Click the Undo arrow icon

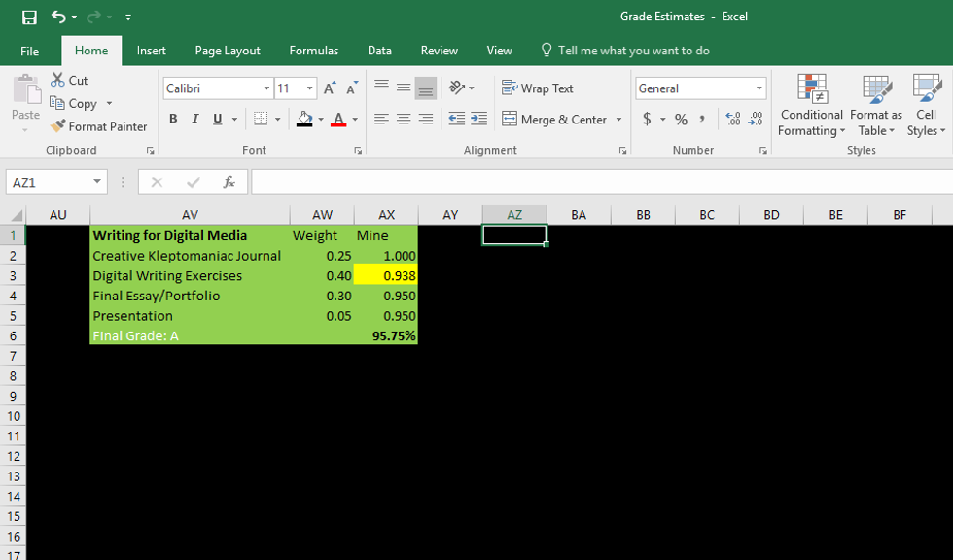(58, 17)
